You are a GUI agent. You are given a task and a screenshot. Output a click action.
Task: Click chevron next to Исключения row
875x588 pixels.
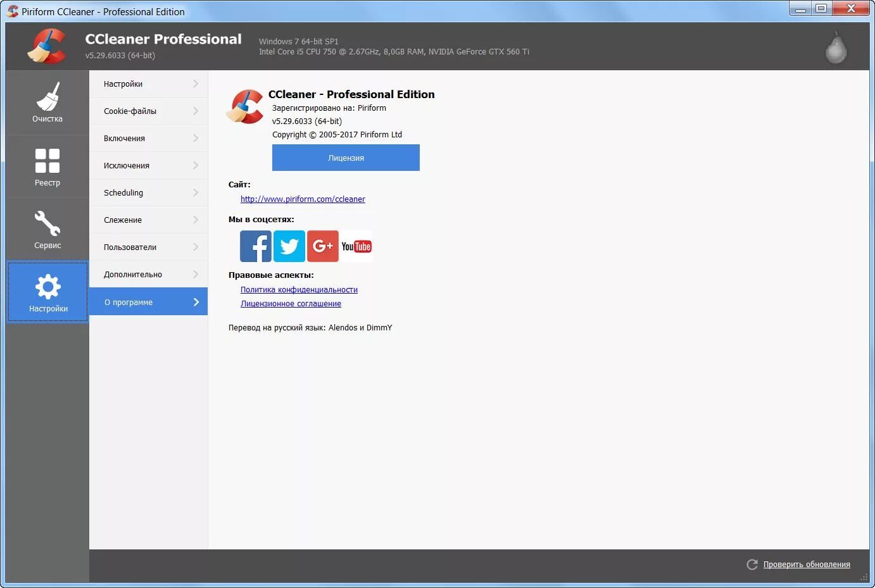pos(196,165)
